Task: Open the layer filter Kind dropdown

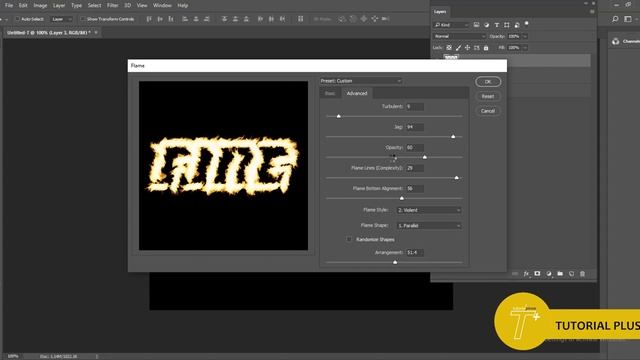Action: pyautogui.click(x=451, y=25)
